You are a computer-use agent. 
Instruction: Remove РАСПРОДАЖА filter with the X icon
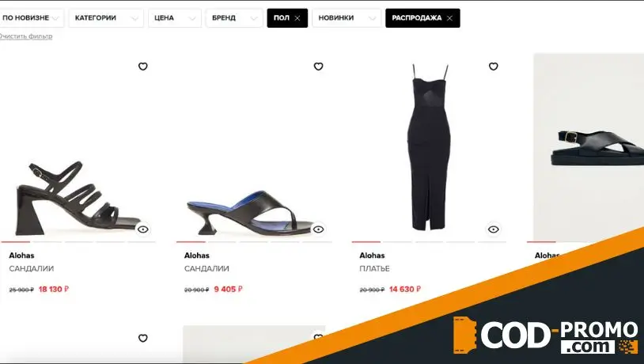(x=449, y=18)
